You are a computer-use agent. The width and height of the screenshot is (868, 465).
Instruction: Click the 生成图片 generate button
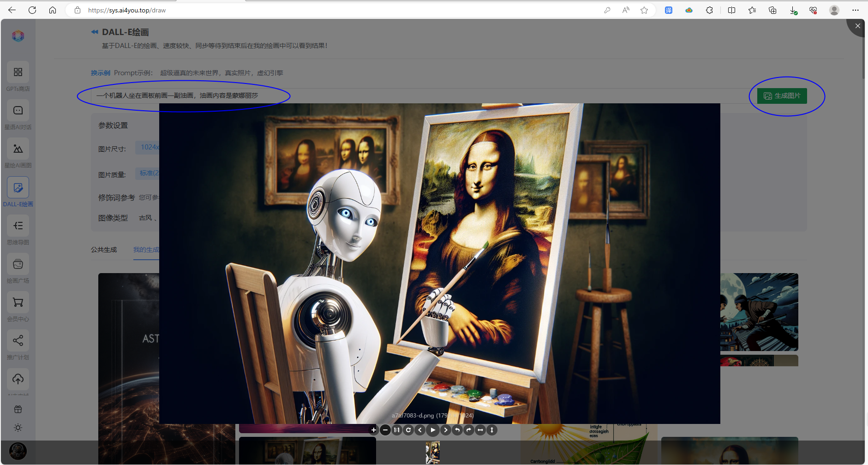click(x=781, y=95)
